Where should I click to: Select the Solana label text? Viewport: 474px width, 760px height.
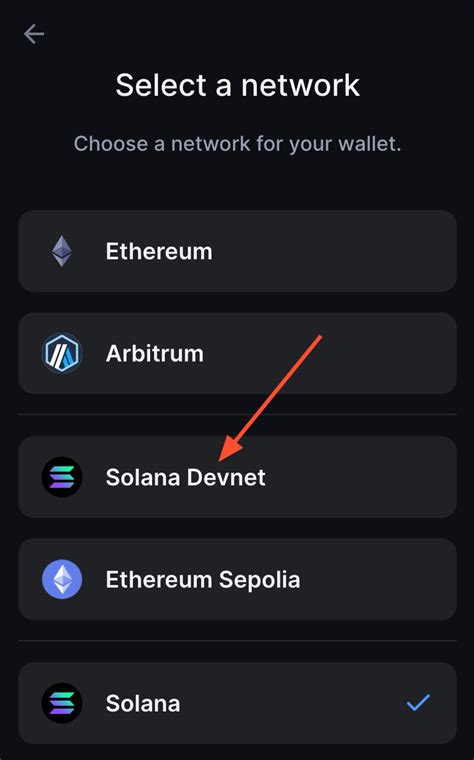(143, 703)
